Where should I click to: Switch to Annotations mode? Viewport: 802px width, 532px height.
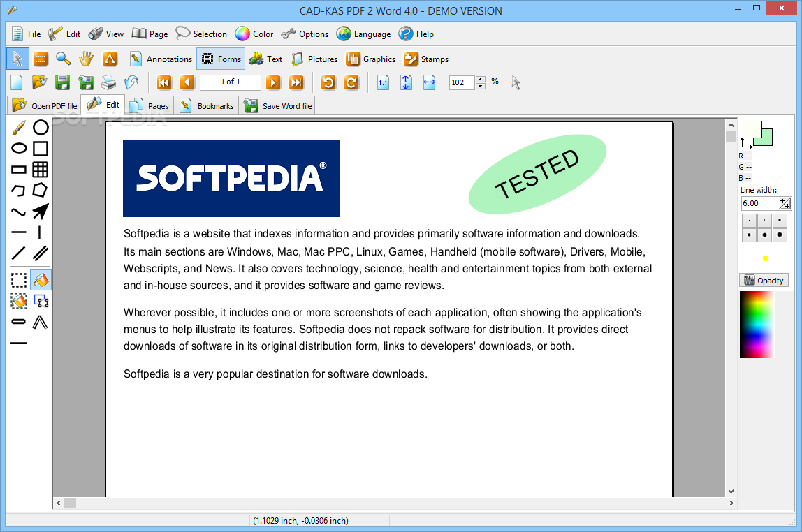[161, 59]
